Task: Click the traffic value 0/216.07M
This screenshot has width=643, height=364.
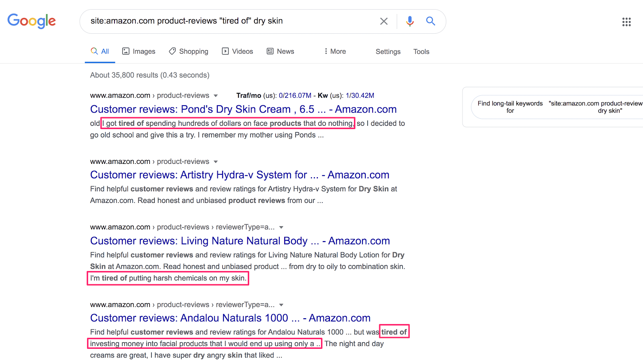Action: (295, 96)
